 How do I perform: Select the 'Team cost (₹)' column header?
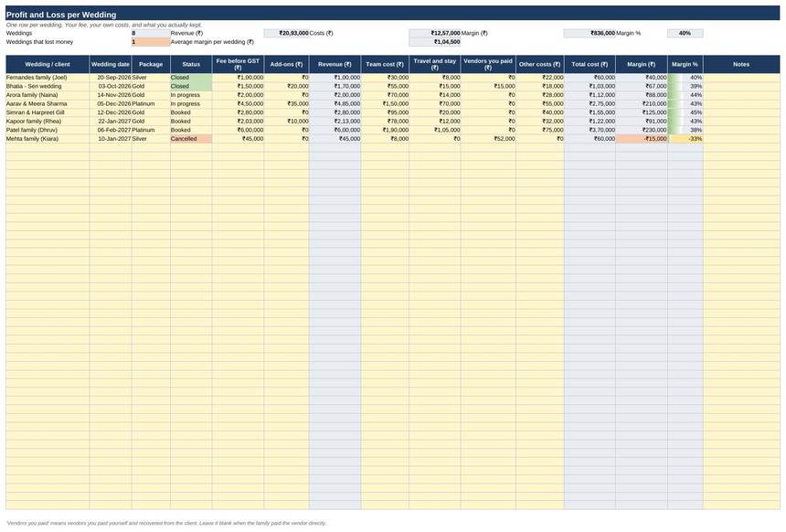[x=385, y=64]
